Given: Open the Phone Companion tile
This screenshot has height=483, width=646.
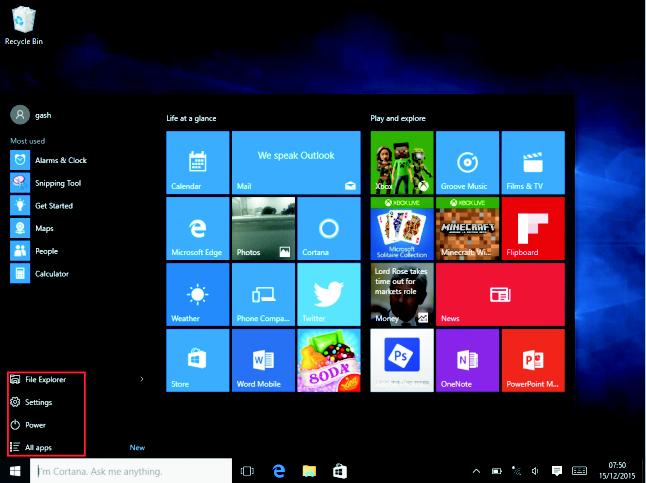Looking at the screenshot, I should pyautogui.click(x=264, y=294).
